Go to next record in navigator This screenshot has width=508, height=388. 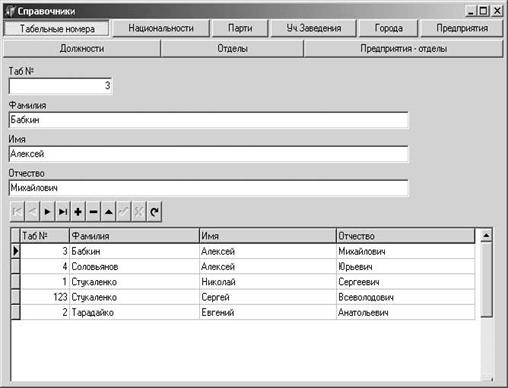click(47, 212)
